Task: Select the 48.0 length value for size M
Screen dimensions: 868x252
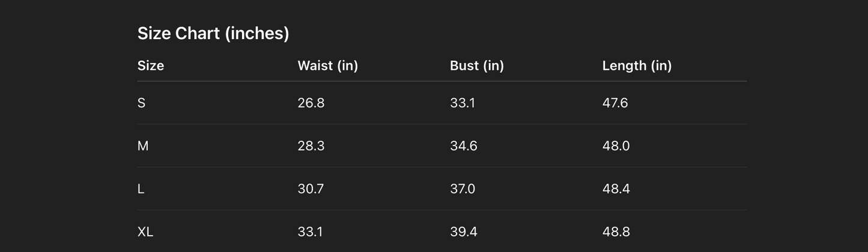Action: coord(616,146)
